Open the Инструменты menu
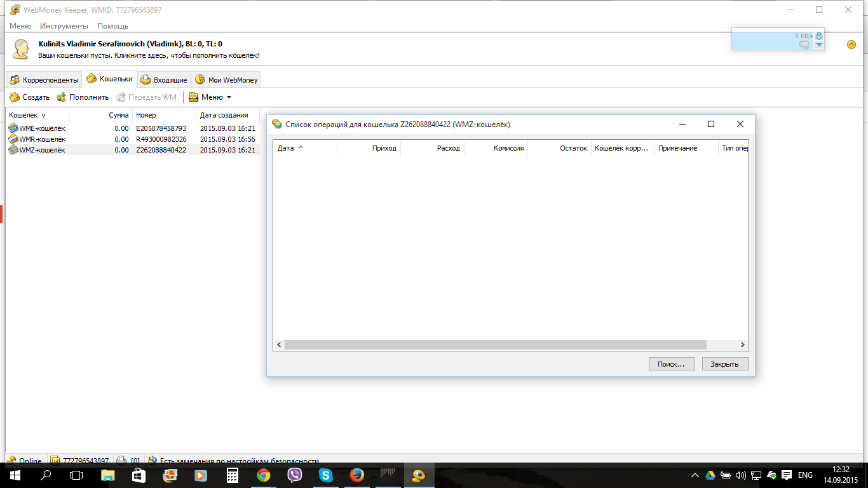The height and width of the screenshot is (488, 868). pyautogui.click(x=64, y=26)
